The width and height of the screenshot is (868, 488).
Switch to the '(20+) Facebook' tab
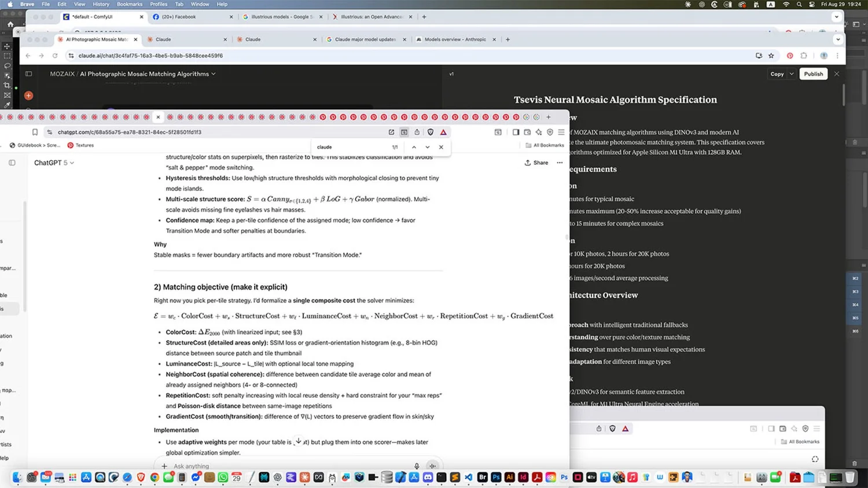(193, 17)
